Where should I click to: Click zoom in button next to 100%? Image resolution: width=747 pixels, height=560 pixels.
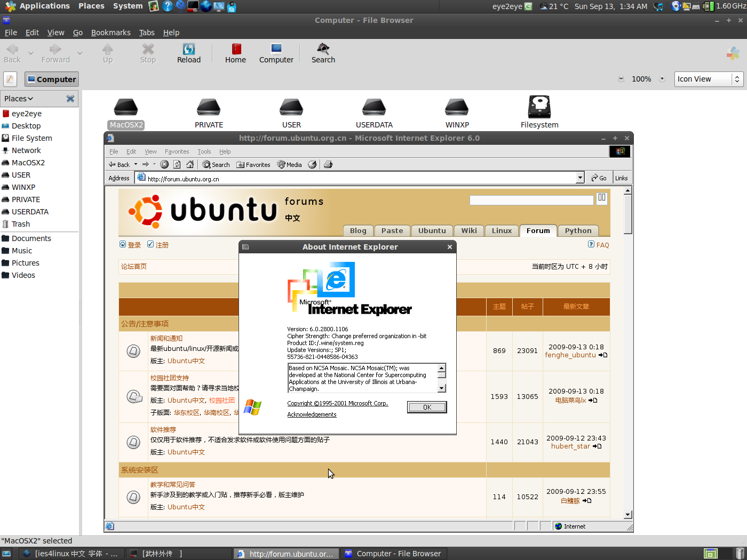(662, 79)
